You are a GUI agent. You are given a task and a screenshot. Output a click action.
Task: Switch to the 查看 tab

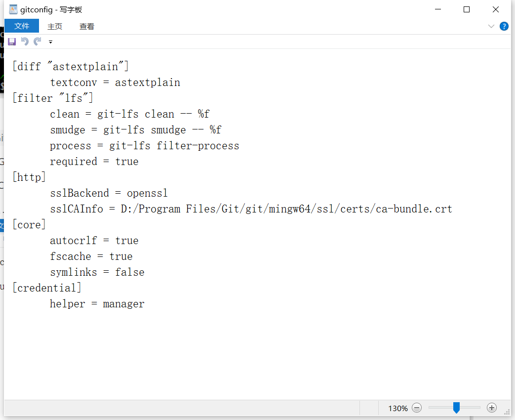87,27
